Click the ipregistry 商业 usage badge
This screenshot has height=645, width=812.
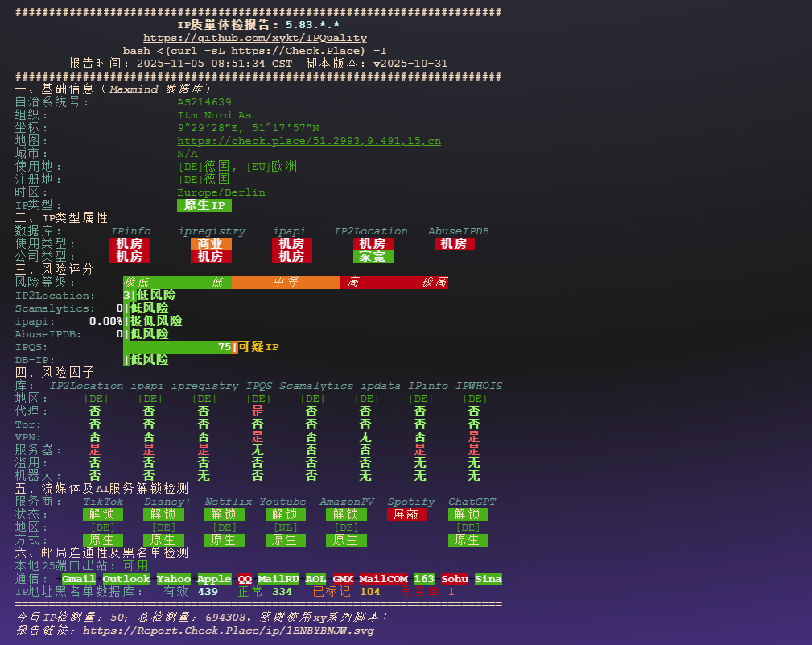pos(211,243)
